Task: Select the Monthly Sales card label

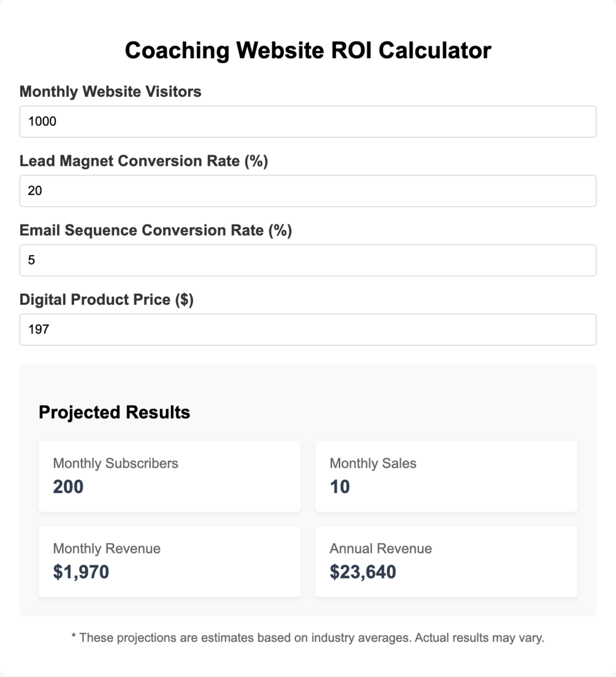Action: pyautogui.click(x=373, y=463)
